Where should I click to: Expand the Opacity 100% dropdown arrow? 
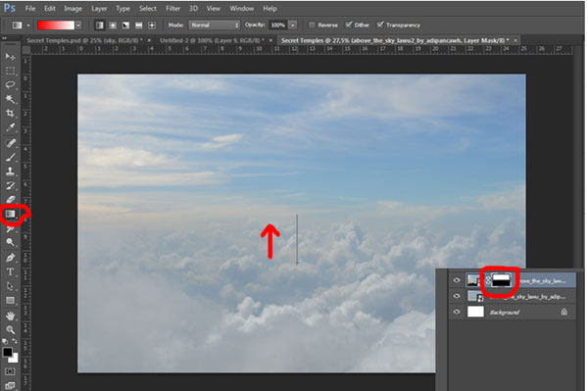point(293,25)
